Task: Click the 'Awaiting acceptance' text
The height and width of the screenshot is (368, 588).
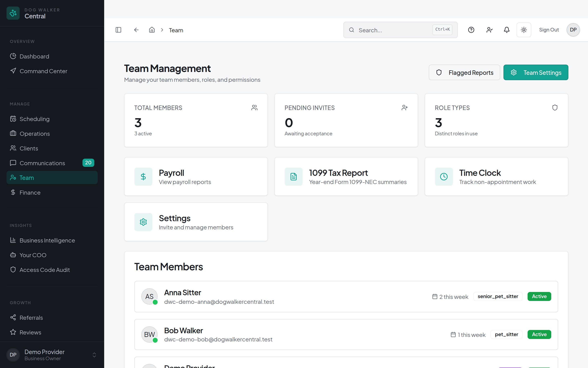Action: [x=308, y=134]
